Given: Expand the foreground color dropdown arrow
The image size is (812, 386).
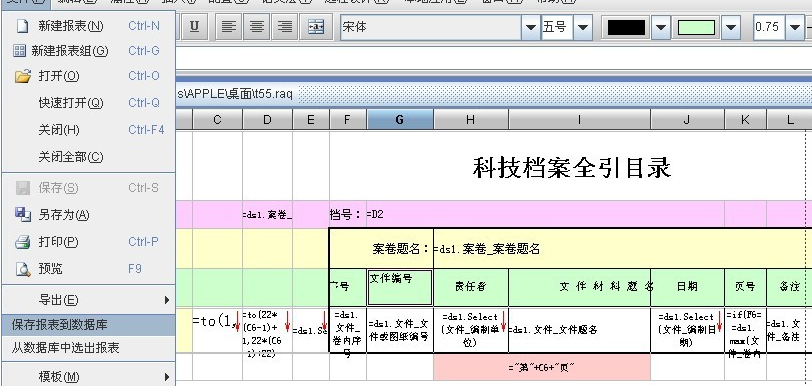Looking at the screenshot, I should click(x=661, y=27).
